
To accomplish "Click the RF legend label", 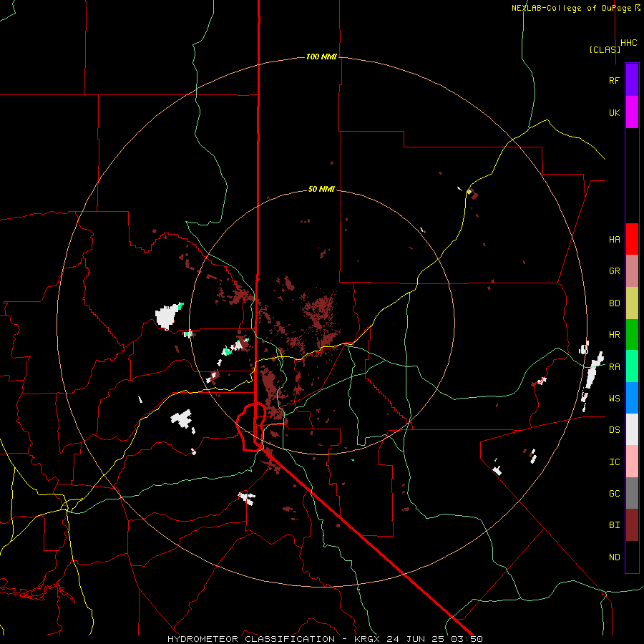I will click(x=614, y=80).
